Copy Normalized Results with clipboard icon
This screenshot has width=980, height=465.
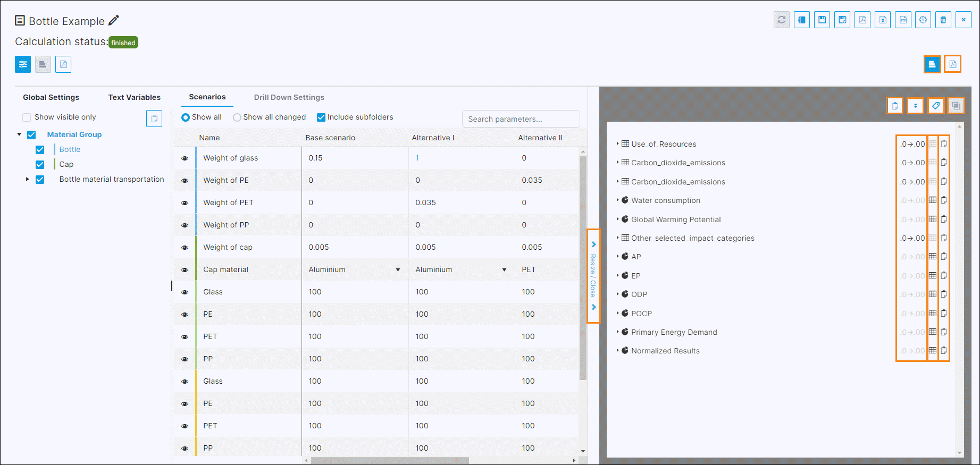944,351
